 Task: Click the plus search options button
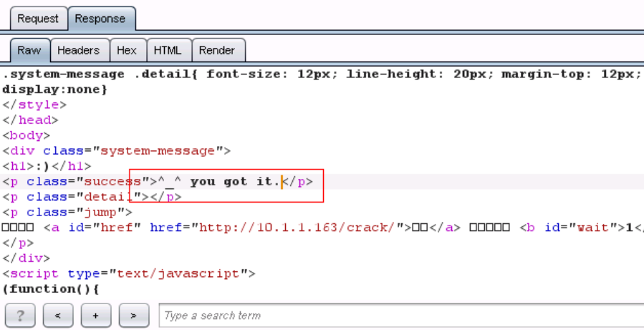[x=96, y=316]
